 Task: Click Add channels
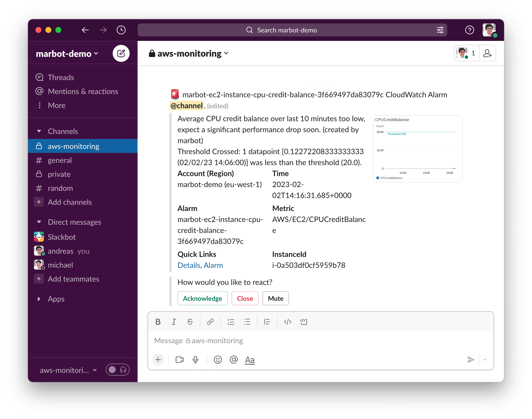83,202
